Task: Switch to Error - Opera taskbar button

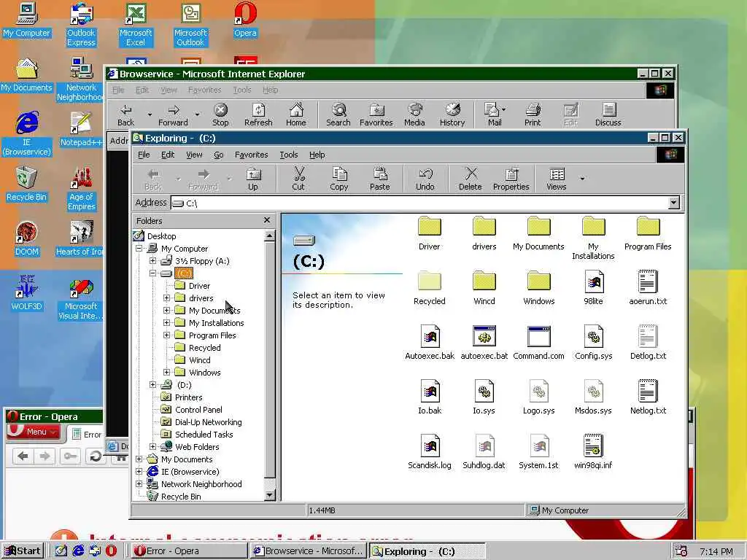Action: point(189,551)
